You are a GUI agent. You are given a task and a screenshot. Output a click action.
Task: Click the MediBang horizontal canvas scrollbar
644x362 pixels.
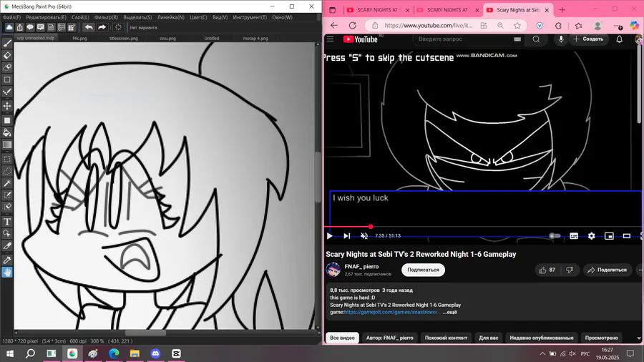click(145, 333)
